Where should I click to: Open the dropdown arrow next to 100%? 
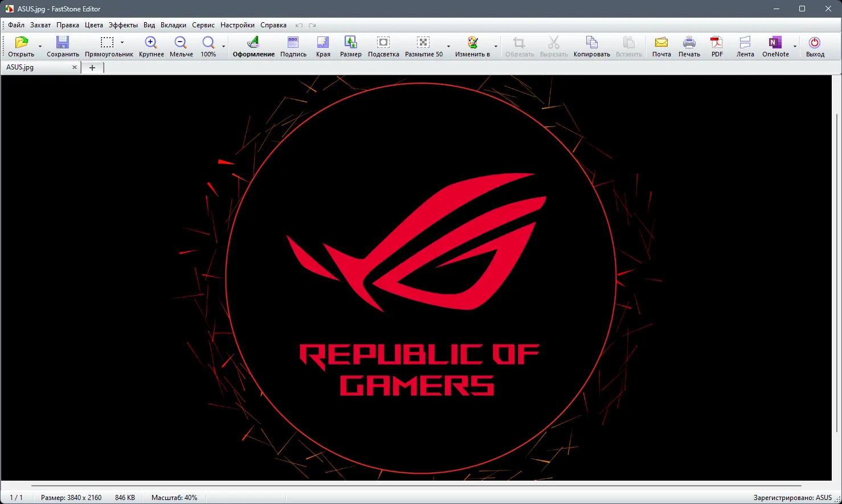[x=223, y=46]
